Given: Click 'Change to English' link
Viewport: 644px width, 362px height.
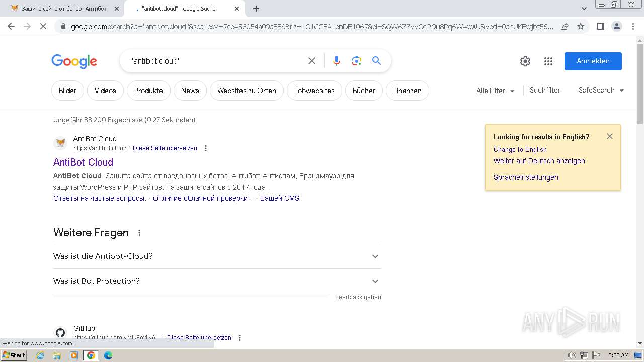Looking at the screenshot, I should click(520, 149).
